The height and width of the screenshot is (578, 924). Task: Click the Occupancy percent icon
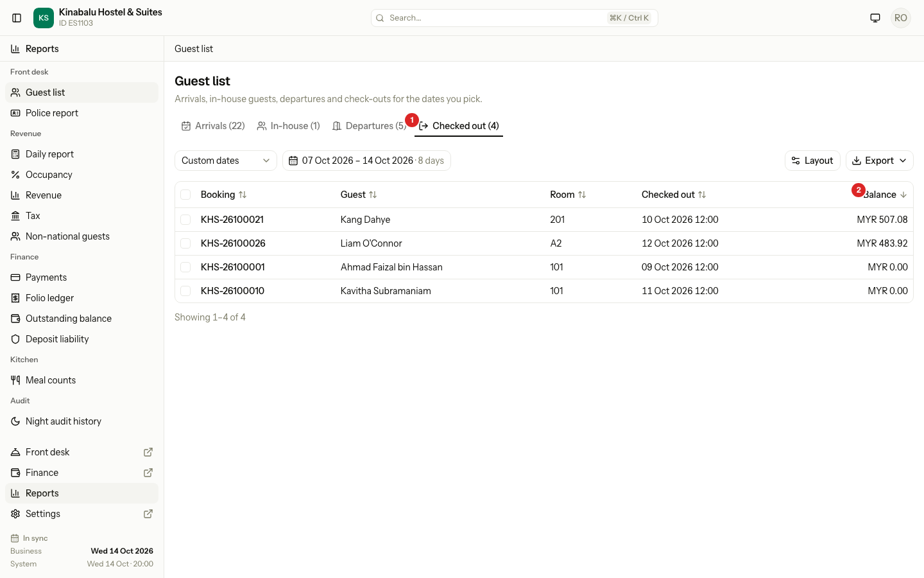(15, 175)
